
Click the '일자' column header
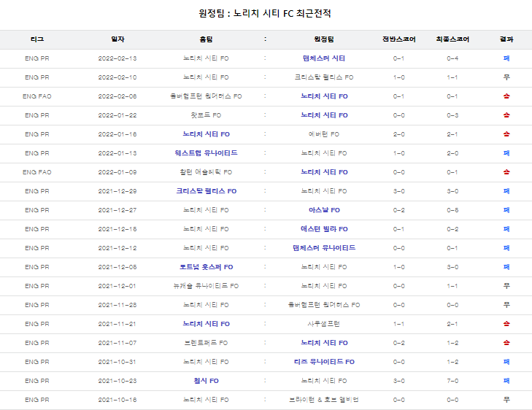coord(117,39)
